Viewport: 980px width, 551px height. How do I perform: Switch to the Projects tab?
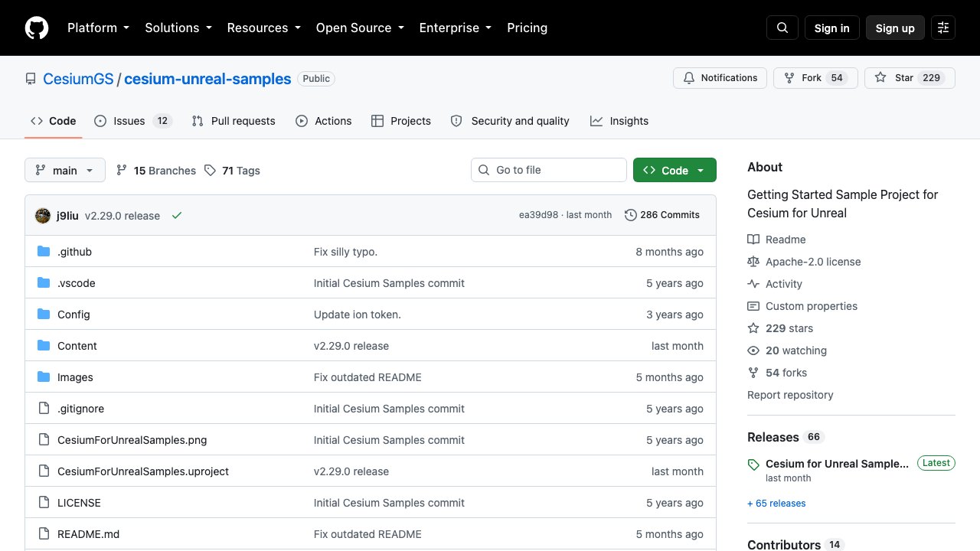pos(401,121)
